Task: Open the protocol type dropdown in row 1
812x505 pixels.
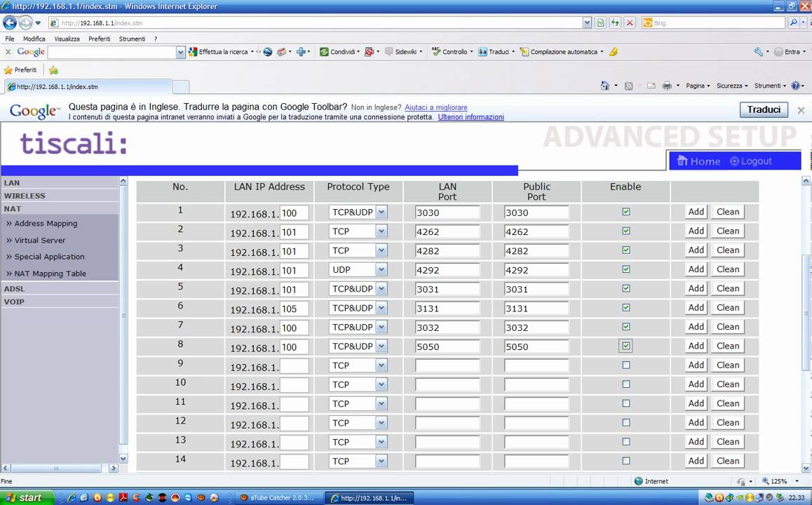Action: click(381, 212)
